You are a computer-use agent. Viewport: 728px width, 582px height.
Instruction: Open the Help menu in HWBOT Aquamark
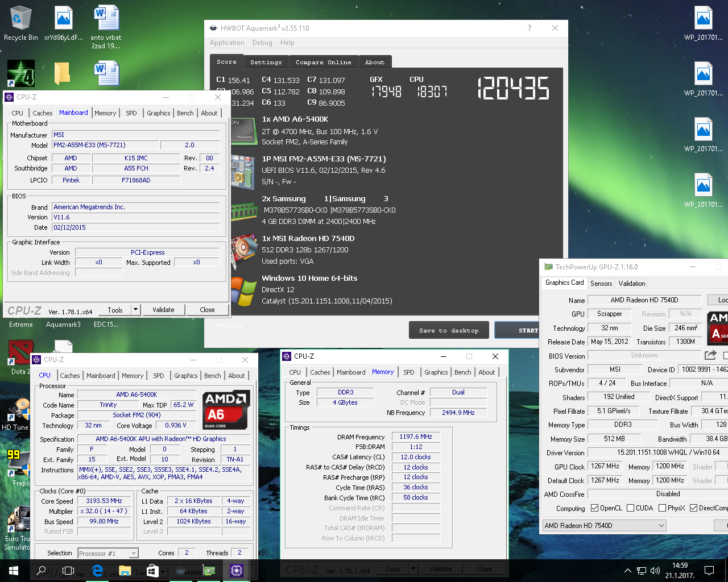287,43
